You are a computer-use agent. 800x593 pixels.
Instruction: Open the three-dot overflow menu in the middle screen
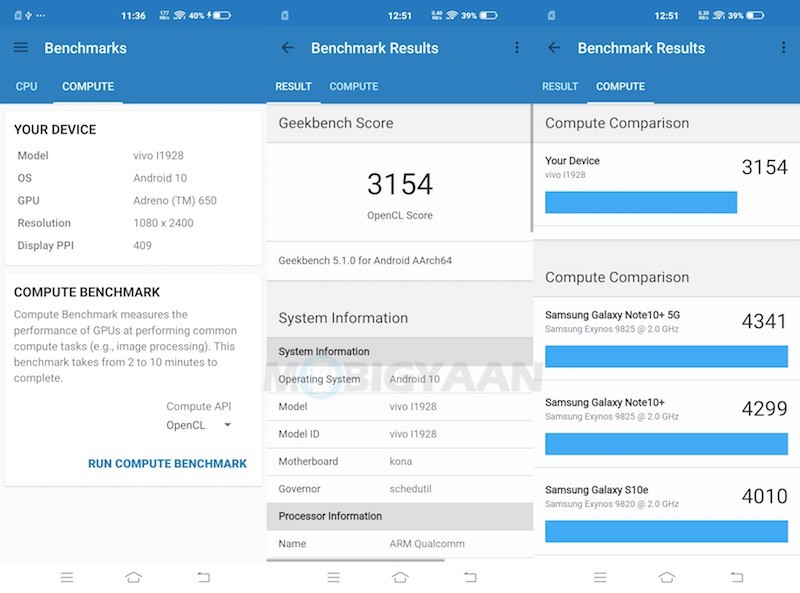coord(517,47)
